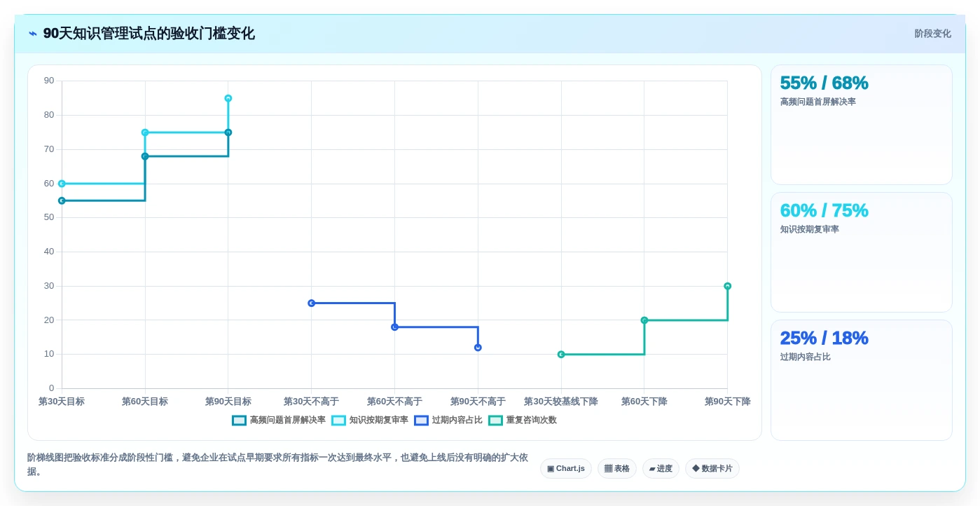The width and height of the screenshot is (980, 506).
Task: Click the 知识按期复审率 point at 60
Action: (62, 184)
